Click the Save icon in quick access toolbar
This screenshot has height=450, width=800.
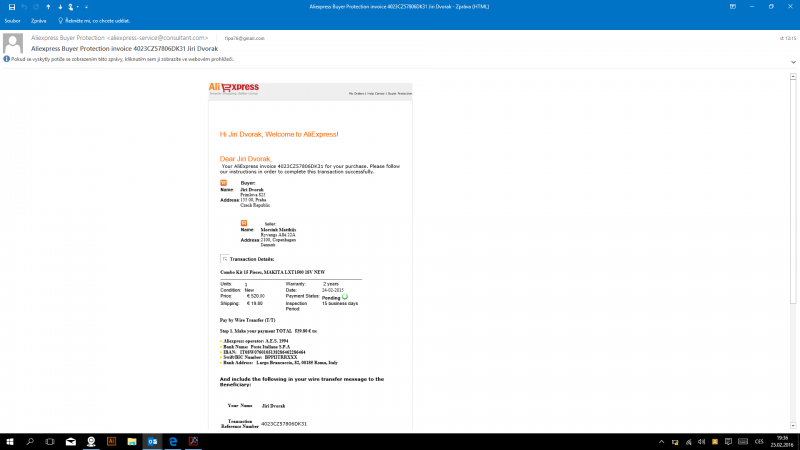click(x=10, y=6)
